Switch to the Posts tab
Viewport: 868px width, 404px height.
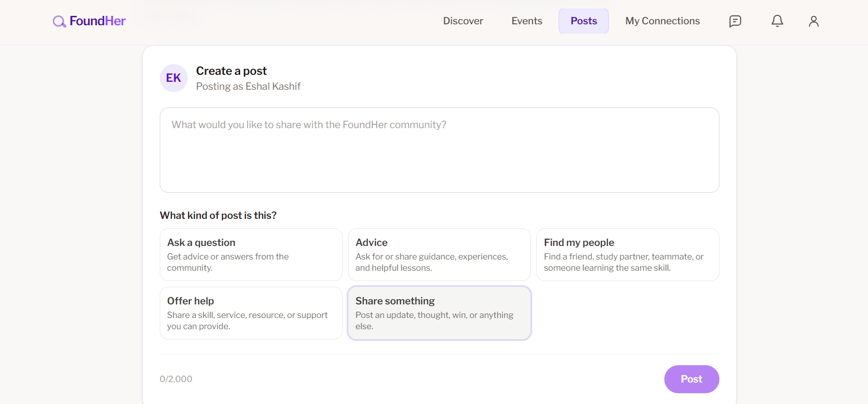[x=583, y=21]
